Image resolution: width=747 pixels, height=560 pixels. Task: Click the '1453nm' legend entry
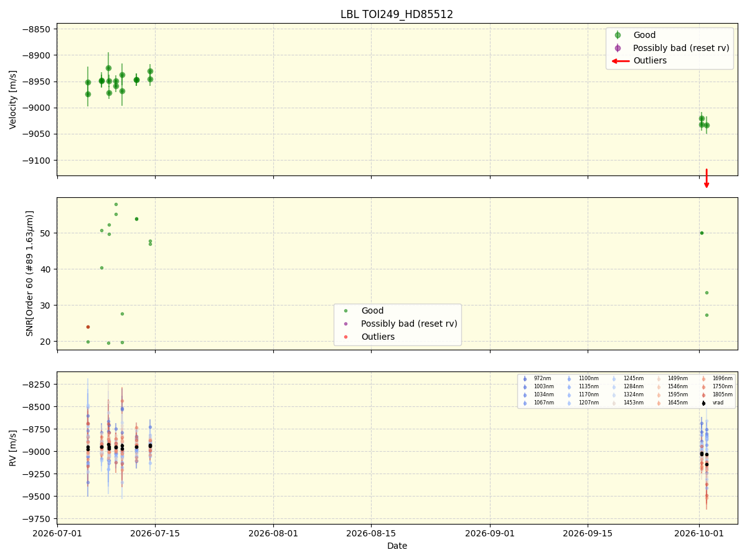click(x=633, y=403)
